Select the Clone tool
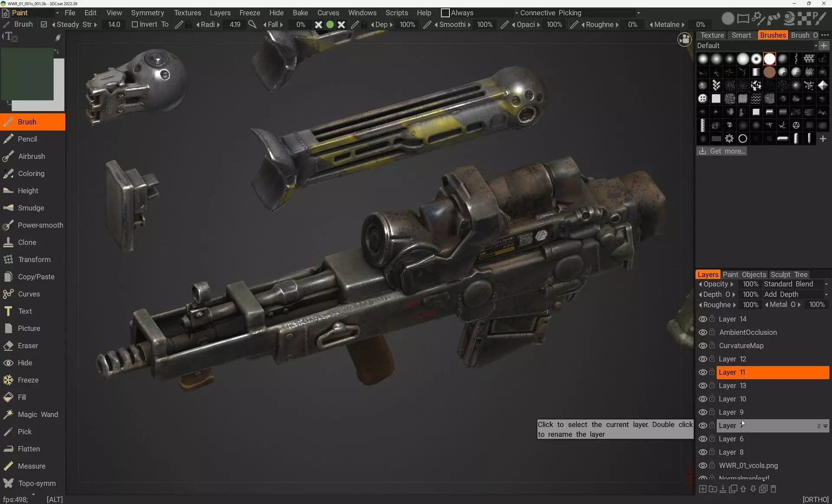Screen dimensions: 832x504 tap(27, 242)
